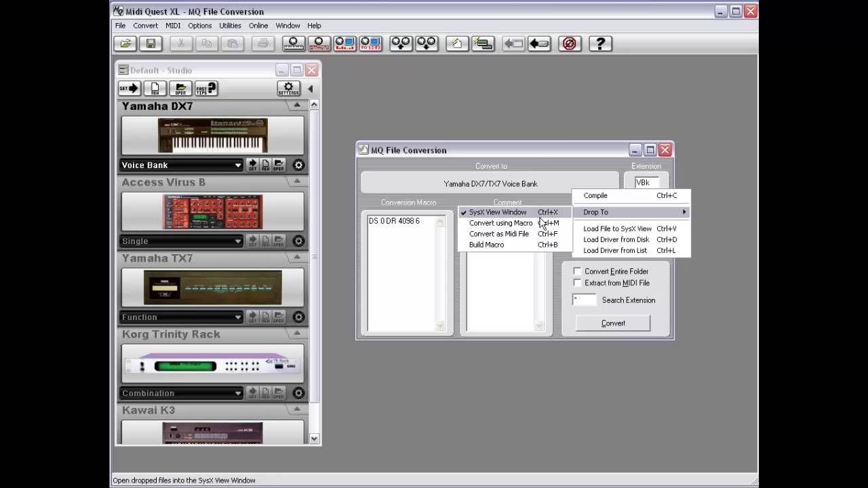Open the Convert menu

[145, 25]
